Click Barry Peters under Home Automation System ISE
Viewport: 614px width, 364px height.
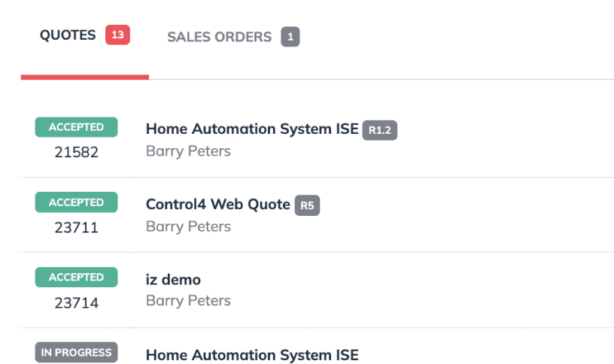coord(188,151)
